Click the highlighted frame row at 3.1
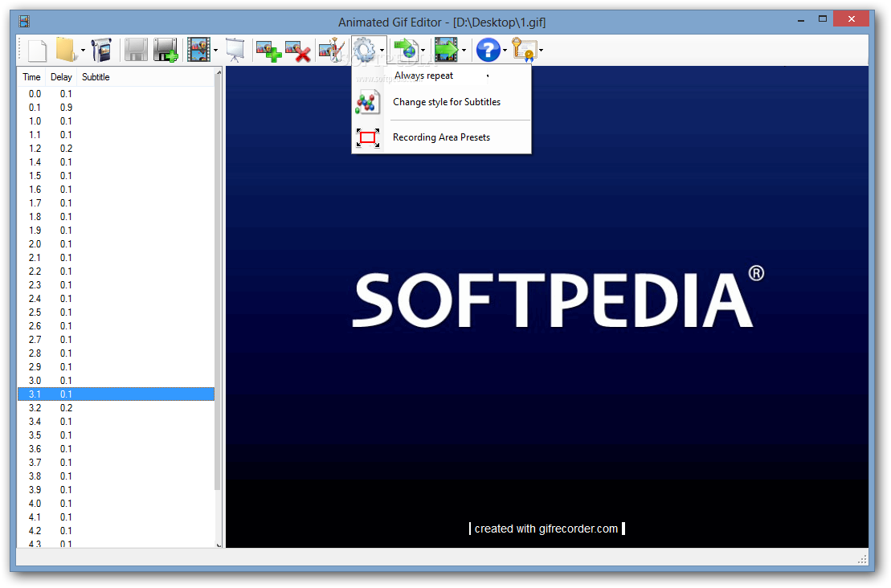This screenshot has width=891, height=588. click(116, 394)
